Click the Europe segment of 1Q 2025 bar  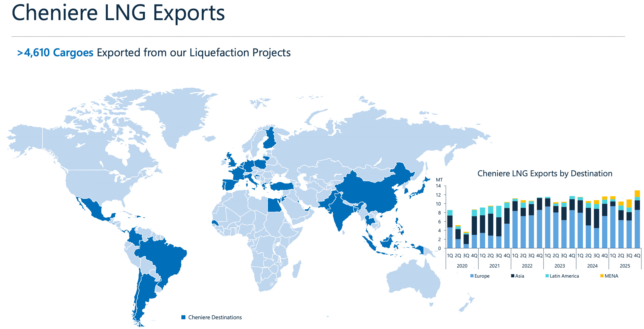[x=613, y=227]
